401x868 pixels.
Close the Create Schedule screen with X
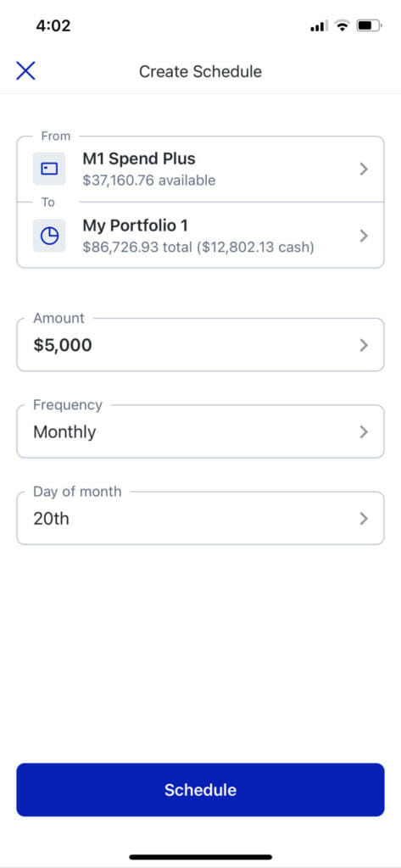pyautogui.click(x=25, y=71)
